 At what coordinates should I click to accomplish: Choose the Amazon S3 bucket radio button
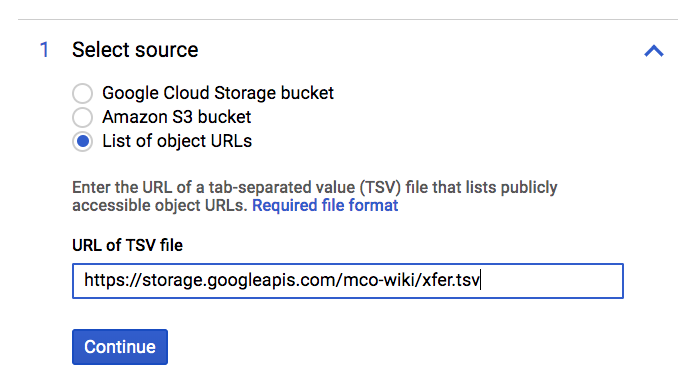(83, 118)
